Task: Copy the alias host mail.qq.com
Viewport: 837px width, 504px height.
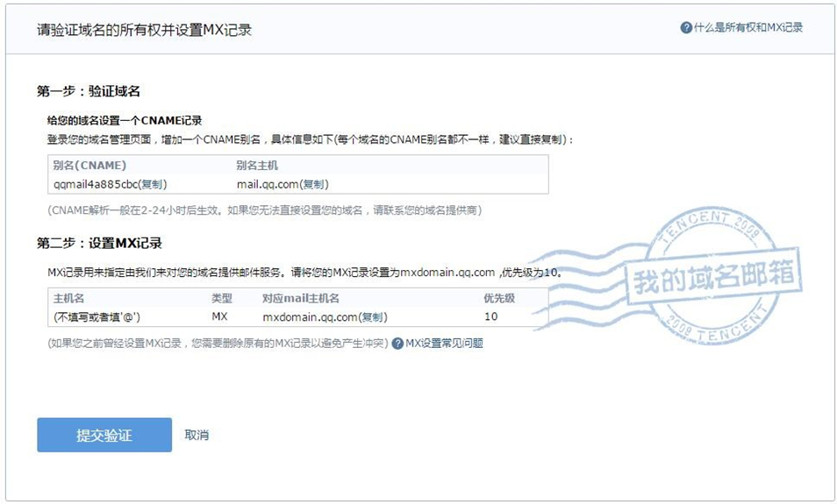Action: tap(313, 185)
